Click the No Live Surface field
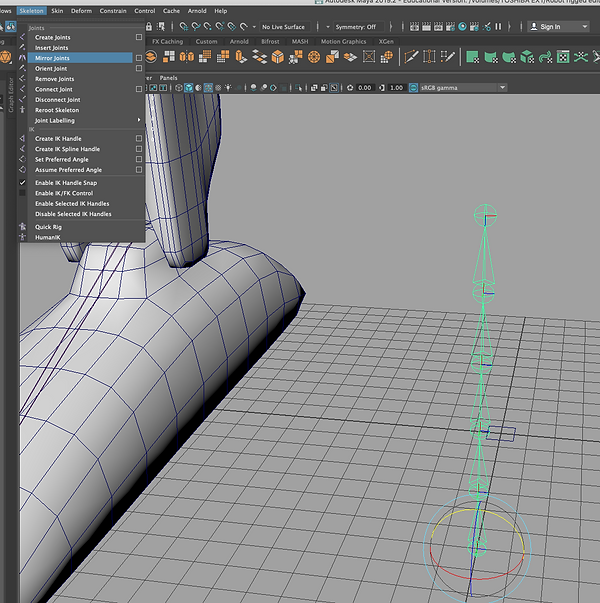 pyautogui.click(x=285, y=27)
